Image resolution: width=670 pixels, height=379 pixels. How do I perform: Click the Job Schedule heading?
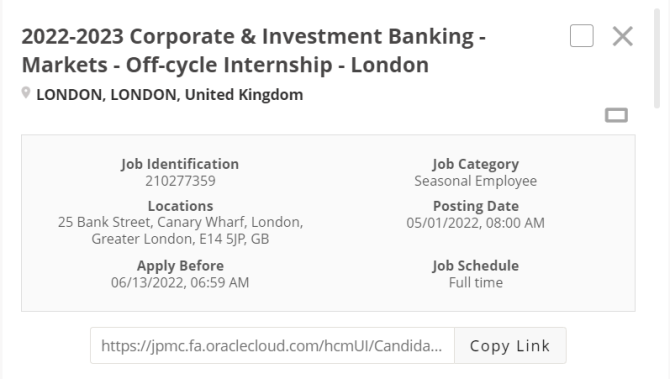coord(476,266)
